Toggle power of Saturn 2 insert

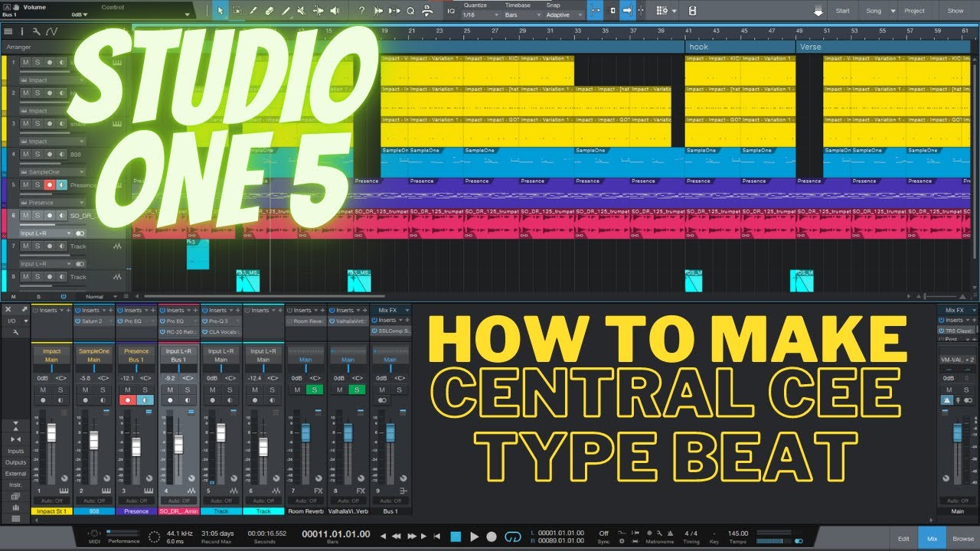coord(78,321)
